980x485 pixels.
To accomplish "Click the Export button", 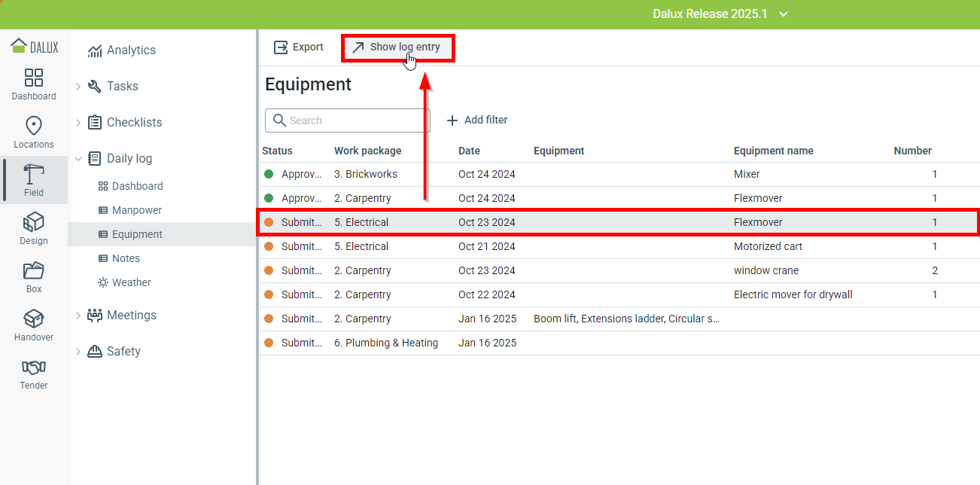I will pyautogui.click(x=299, y=47).
